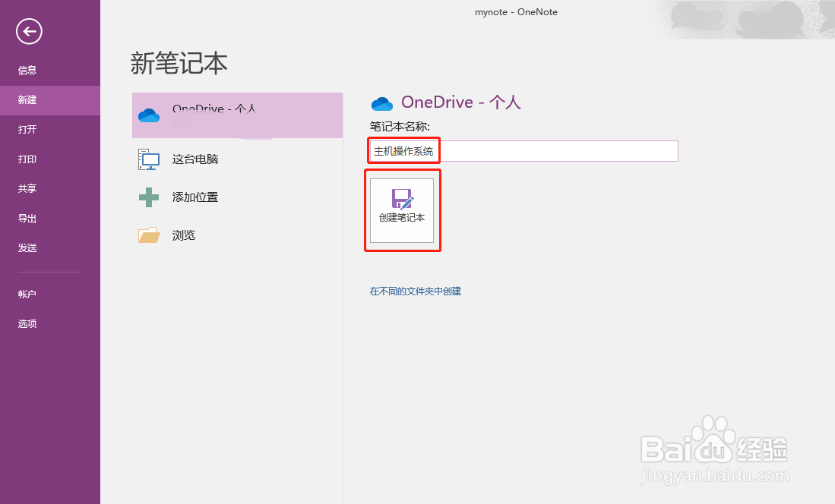Go back using the circular arrow button
The height and width of the screenshot is (504, 835).
tap(29, 31)
